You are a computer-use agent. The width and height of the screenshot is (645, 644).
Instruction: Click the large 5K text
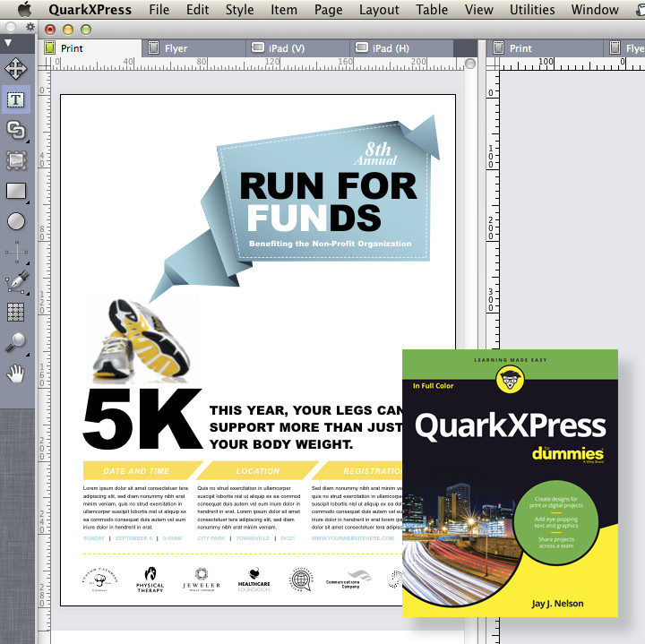(142, 418)
